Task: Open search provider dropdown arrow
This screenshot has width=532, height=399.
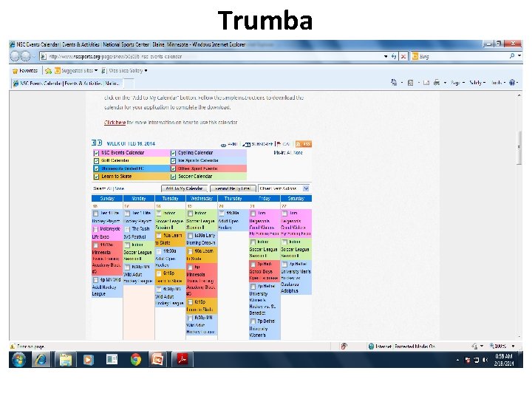Action: [x=519, y=56]
